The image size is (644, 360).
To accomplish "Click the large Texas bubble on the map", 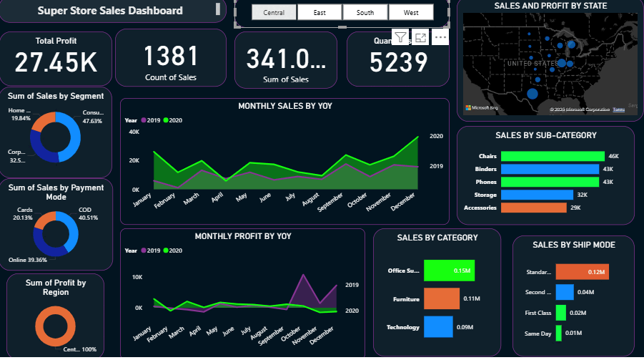I will point(532,94).
